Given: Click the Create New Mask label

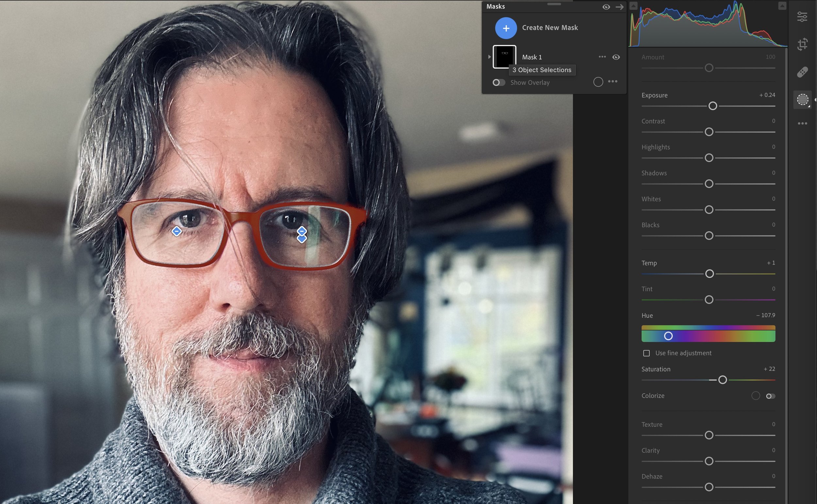Looking at the screenshot, I should tap(550, 28).
